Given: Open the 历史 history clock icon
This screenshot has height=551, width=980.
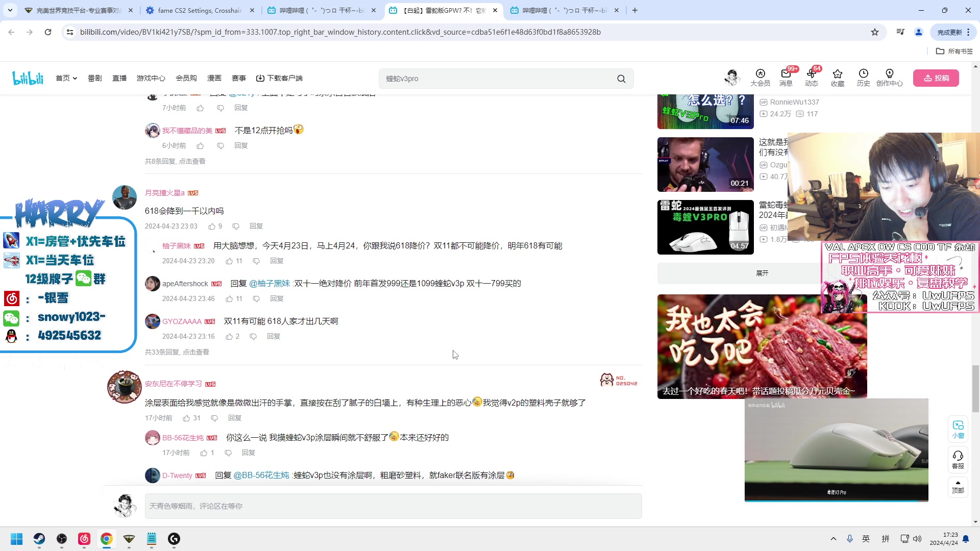Looking at the screenshot, I should click(864, 78).
